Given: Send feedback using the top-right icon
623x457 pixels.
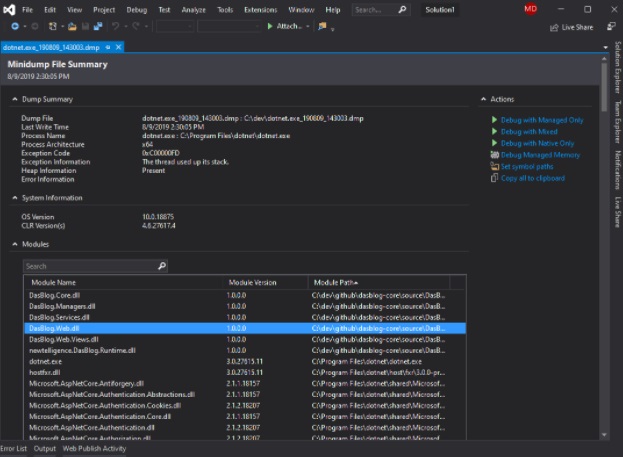Looking at the screenshot, I should click(x=611, y=27).
